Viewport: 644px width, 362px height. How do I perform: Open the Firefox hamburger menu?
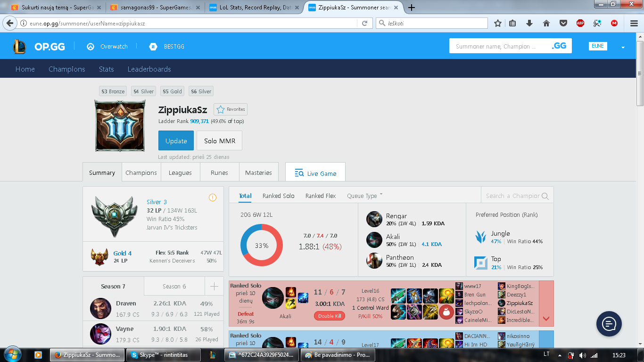point(634,23)
